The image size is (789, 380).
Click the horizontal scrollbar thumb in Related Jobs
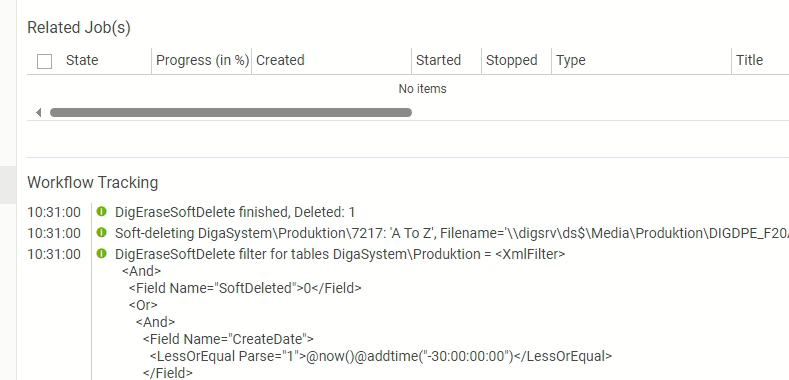pos(231,112)
